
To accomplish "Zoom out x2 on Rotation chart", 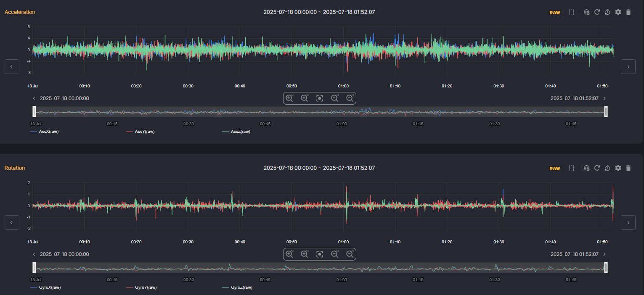I will pyautogui.click(x=335, y=254).
